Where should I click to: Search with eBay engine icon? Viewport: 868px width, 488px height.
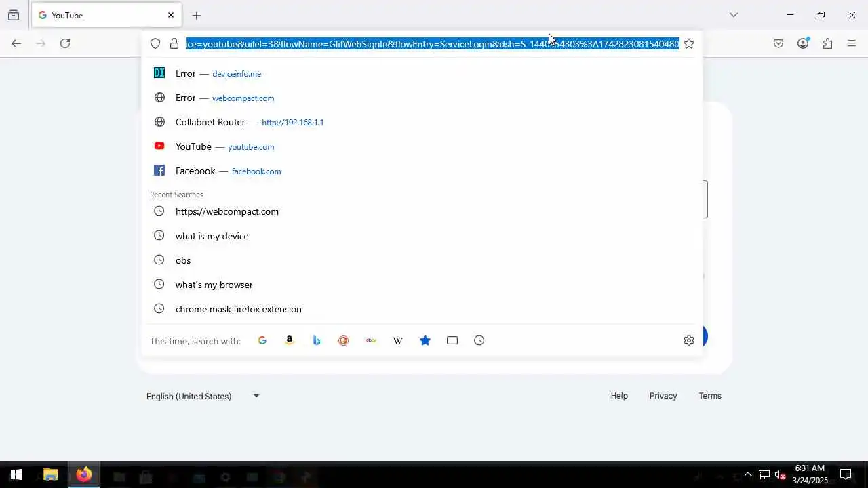(371, 340)
